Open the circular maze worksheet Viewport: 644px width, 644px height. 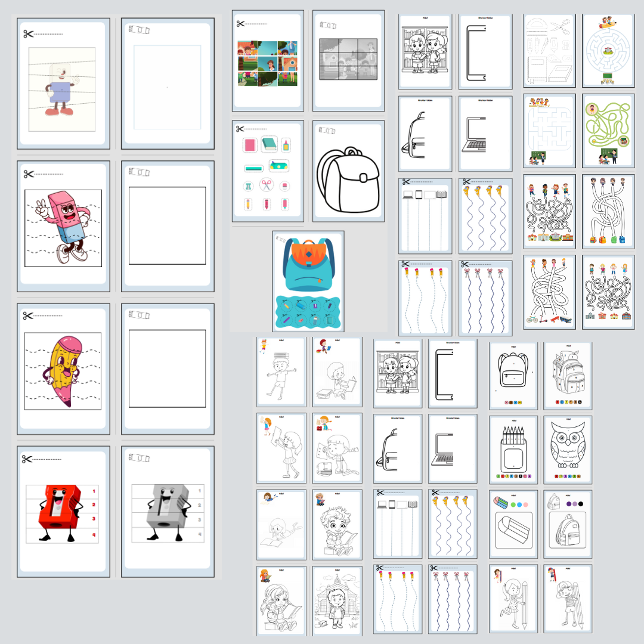click(608, 51)
